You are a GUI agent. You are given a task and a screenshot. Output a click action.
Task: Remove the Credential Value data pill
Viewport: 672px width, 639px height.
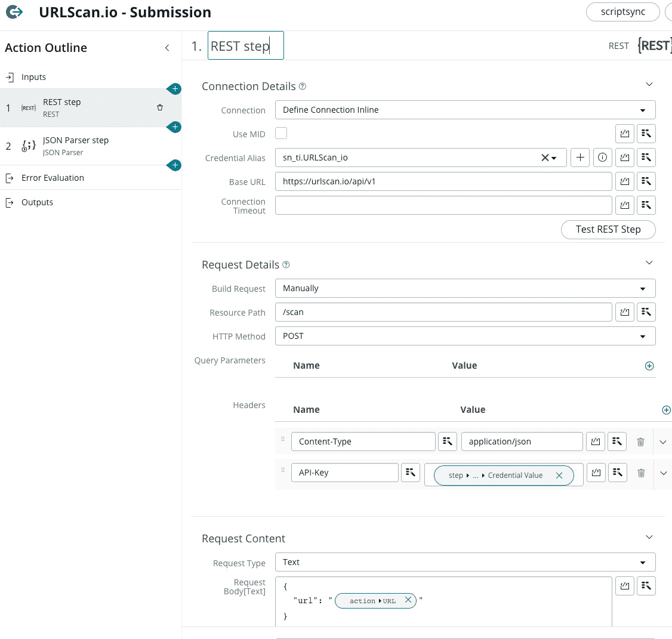[559, 476]
